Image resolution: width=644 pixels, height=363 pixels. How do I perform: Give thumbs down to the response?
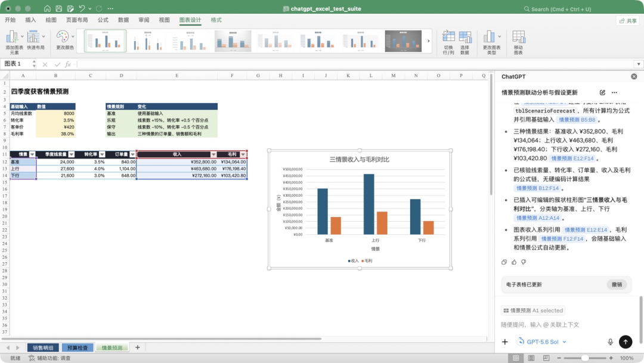click(524, 262)
